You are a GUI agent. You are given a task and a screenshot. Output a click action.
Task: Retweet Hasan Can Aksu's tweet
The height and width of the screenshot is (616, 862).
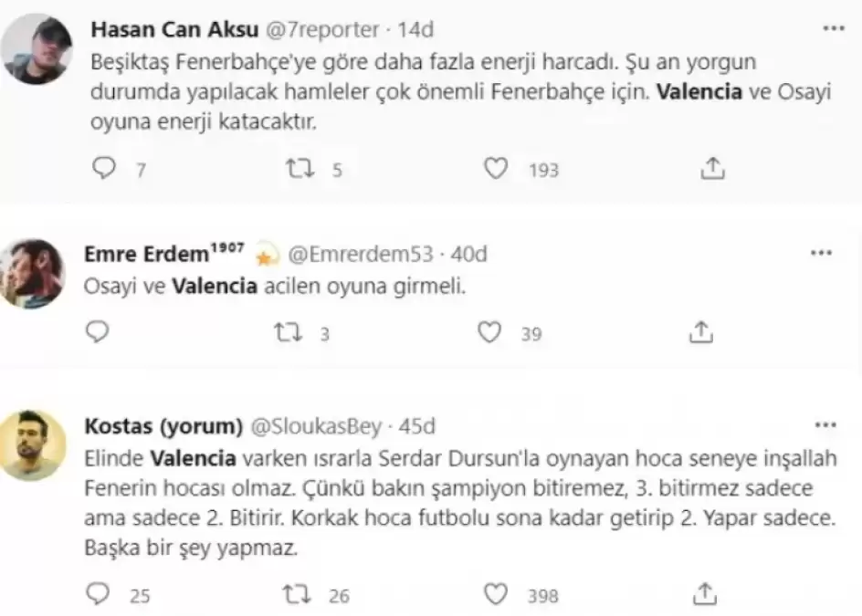click(298, 168)
